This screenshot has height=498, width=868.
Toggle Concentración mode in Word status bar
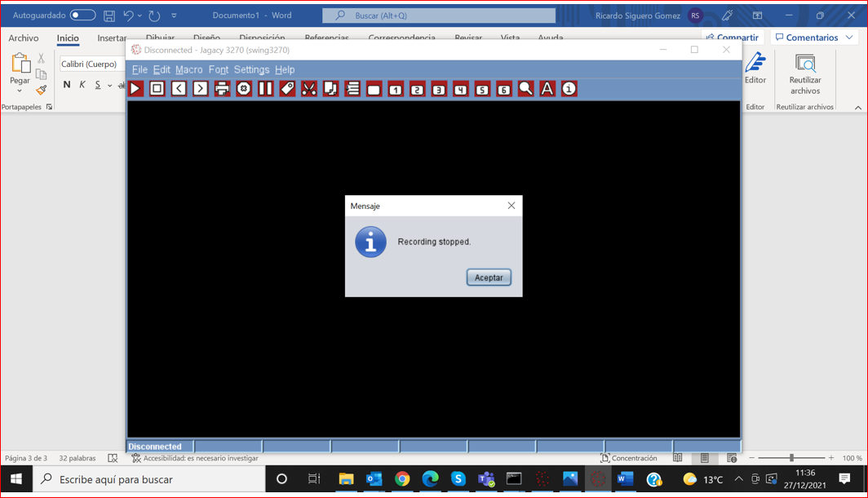tap(628, 458)
